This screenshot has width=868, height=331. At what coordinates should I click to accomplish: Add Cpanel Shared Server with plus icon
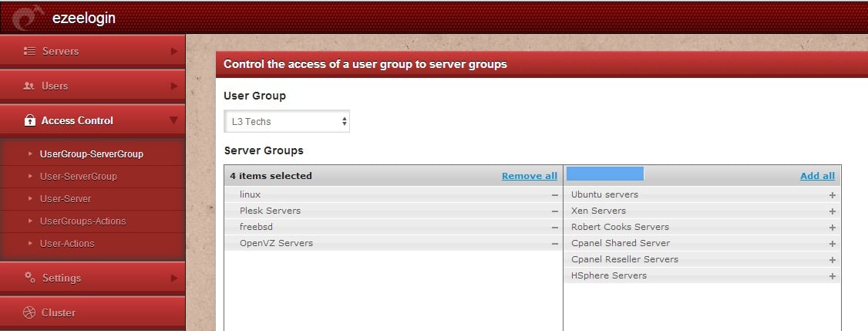(832, 243)
